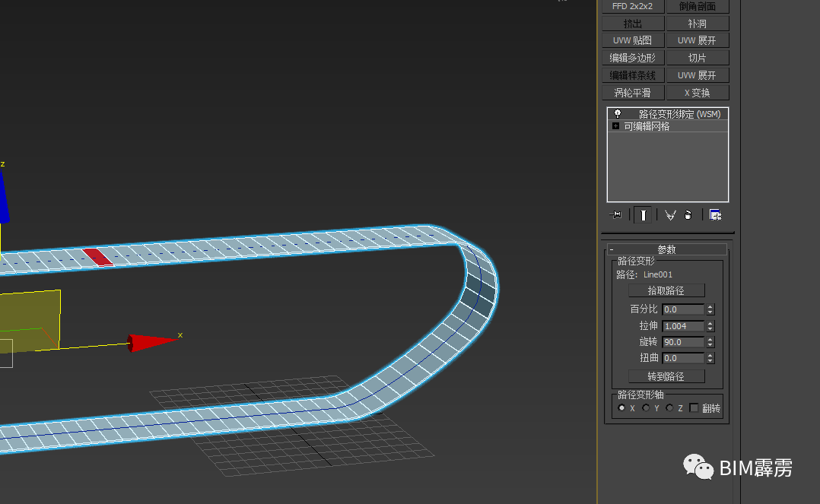The width and height of the screenshot is (820, 504).
Task: Select the Y path deform axis
Action: pyautogui.click(x=646, y=408)
